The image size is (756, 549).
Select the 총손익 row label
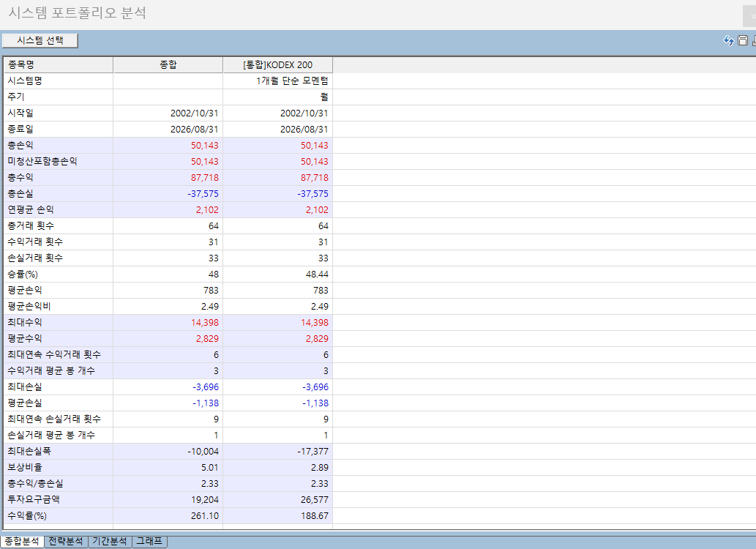click(20, 145)
